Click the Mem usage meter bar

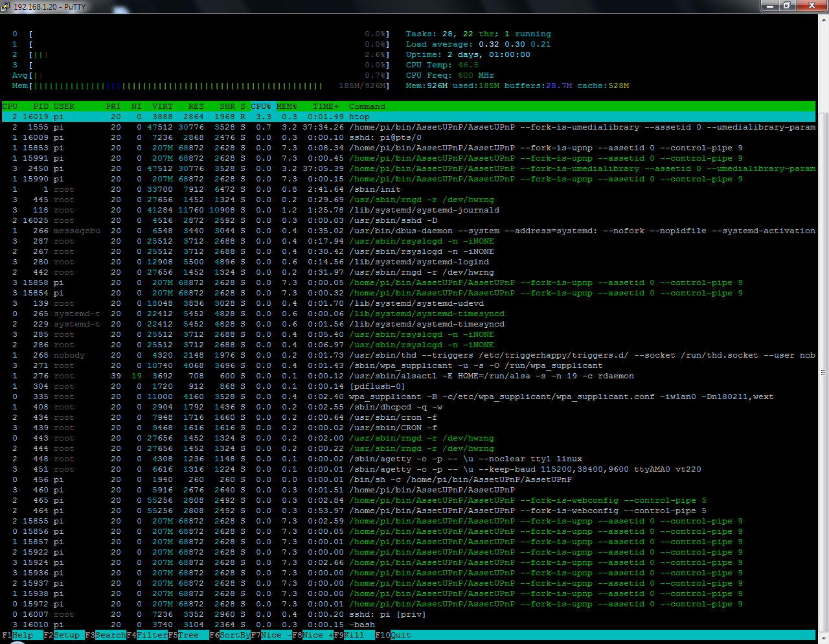pyautogui.click(x=200, y=86)
